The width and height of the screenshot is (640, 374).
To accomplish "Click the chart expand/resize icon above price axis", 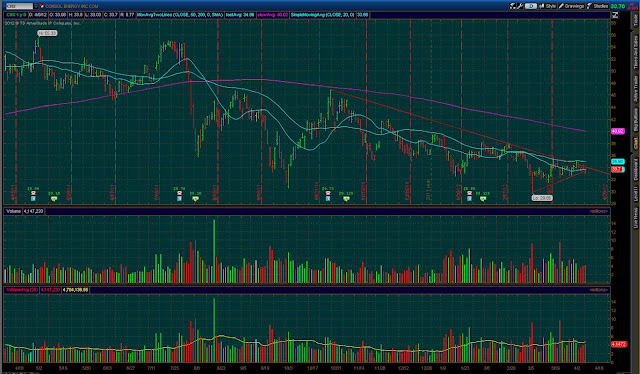I will [615, 15].
